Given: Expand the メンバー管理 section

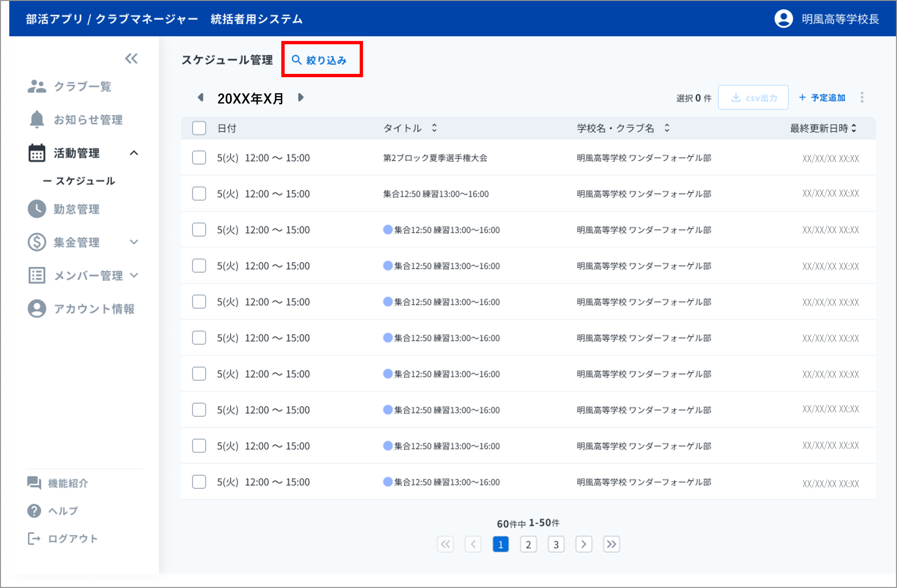Looking at the screenshot, I should tap(135, 275).
